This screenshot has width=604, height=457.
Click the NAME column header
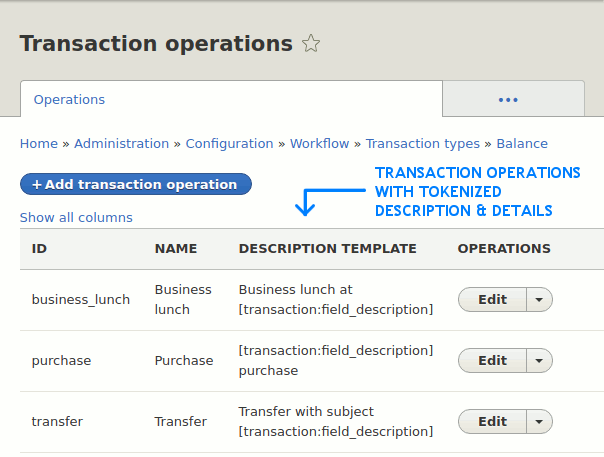point(176,249)
